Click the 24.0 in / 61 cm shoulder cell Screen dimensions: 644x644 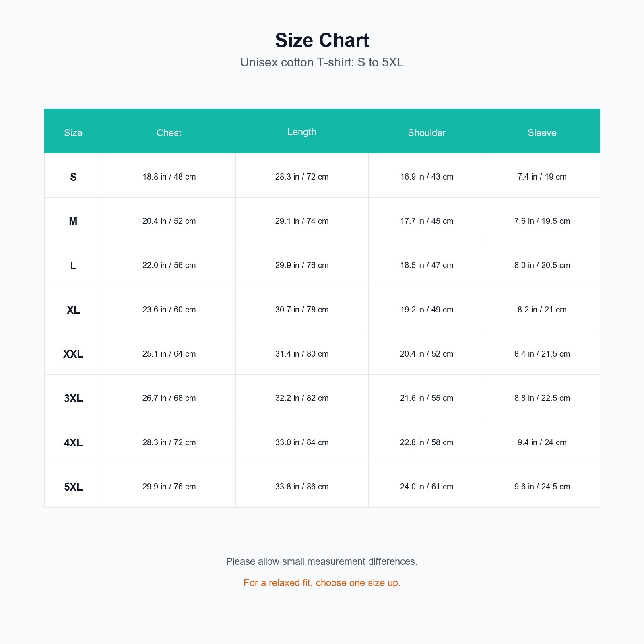[x=427, y=487]
